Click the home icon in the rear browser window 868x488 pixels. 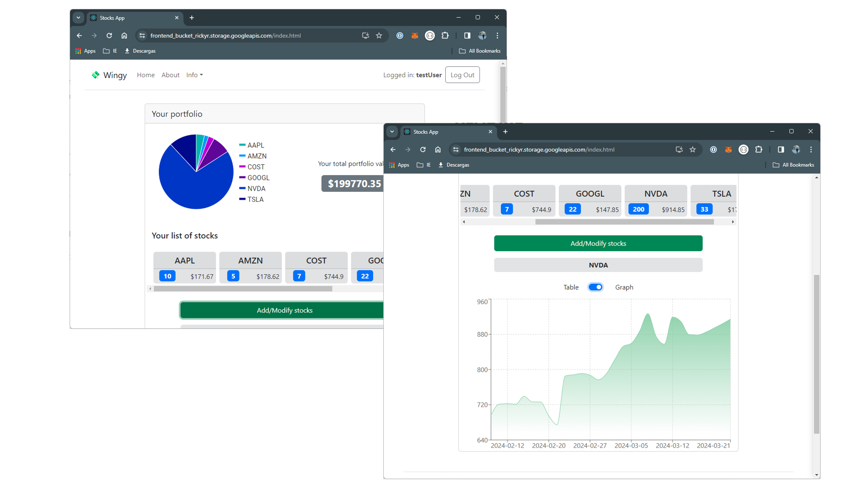[x=124, y=35]
